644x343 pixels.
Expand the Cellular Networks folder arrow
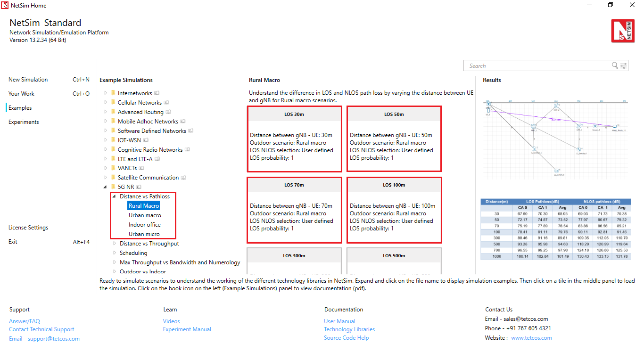(x=106, y=103)
